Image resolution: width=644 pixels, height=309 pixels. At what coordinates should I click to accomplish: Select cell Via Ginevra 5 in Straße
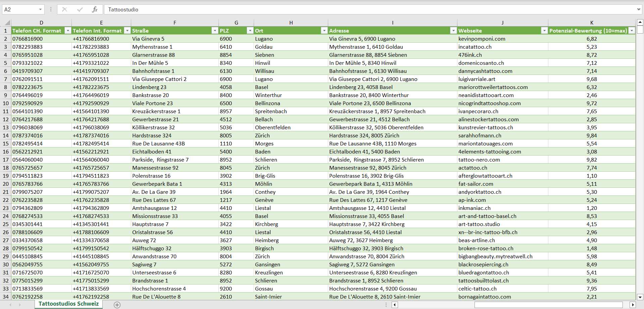pyautogui.click(x=175, y=39)
